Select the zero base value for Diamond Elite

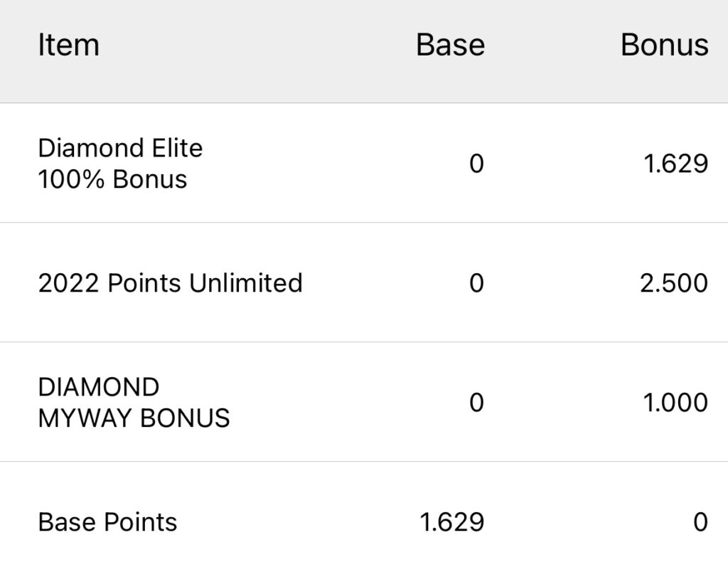click(476, 164)
